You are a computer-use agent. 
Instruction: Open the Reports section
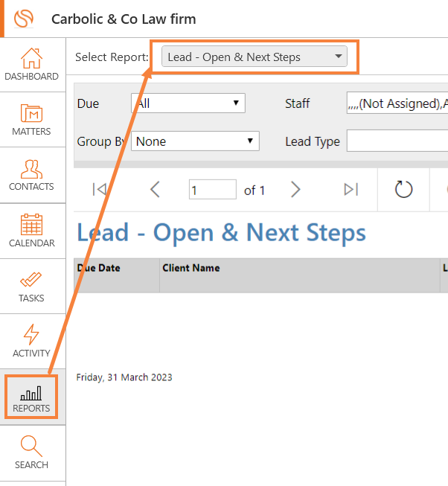point(31,397)
